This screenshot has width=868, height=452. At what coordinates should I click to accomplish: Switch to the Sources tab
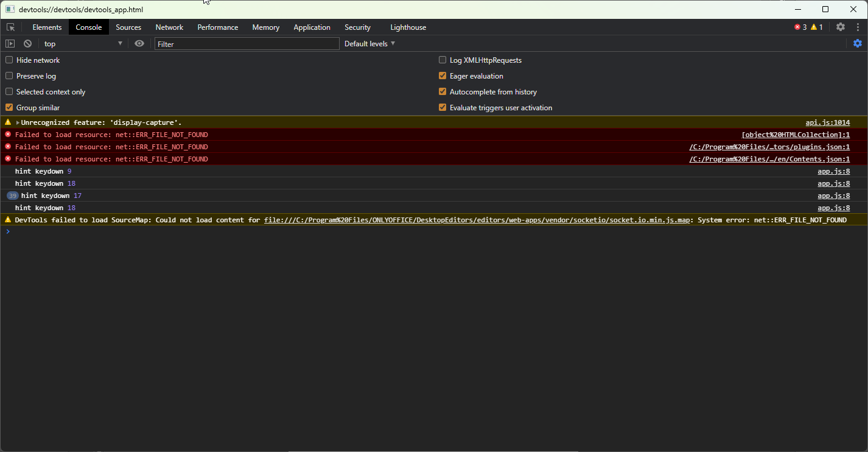click(x=128, y=27)
